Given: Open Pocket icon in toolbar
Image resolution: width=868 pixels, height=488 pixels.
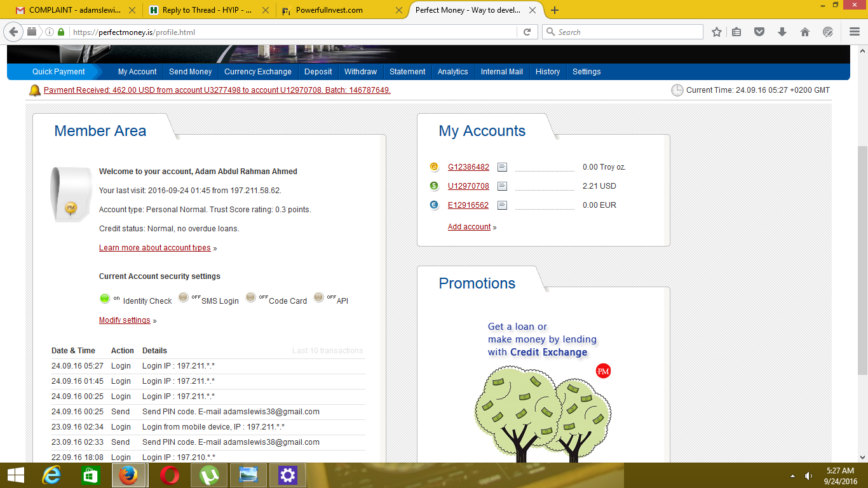Looking at the screenshot, I should (759, 32).
